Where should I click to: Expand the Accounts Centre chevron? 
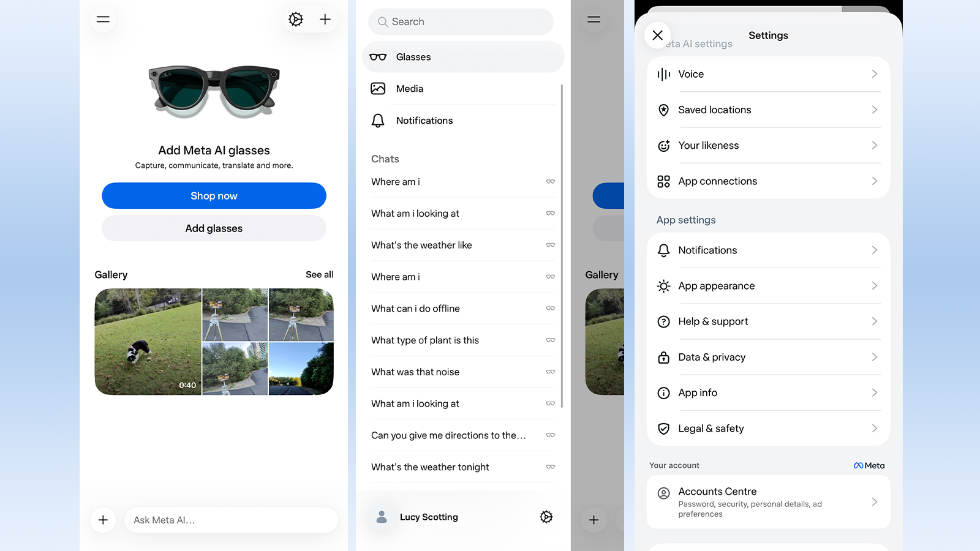pos(875,502)
